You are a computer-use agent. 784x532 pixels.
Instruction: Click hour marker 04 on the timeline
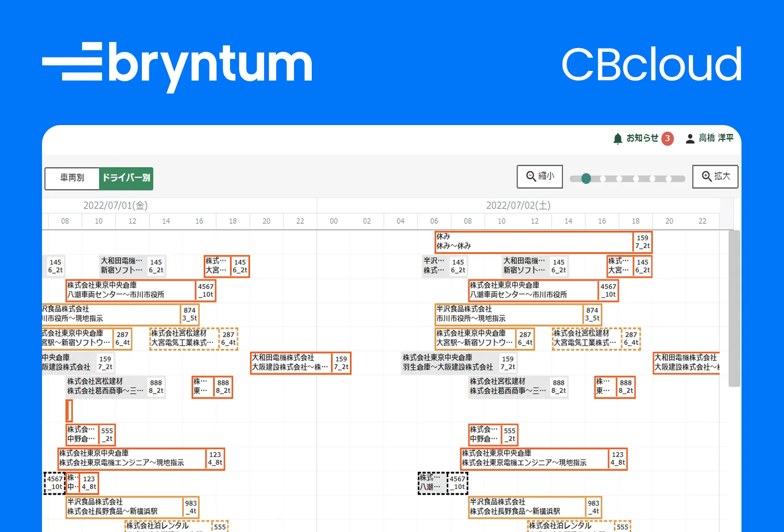click(400, 221)
